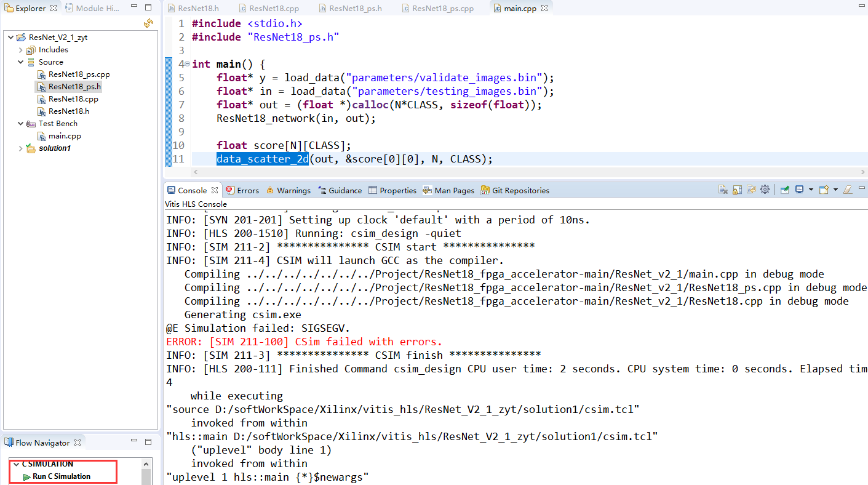Image resolution: width=868 pixels, height=485 pixels.
Task: Enable Scroll Lock in the Console
Action: pos(736,190)
